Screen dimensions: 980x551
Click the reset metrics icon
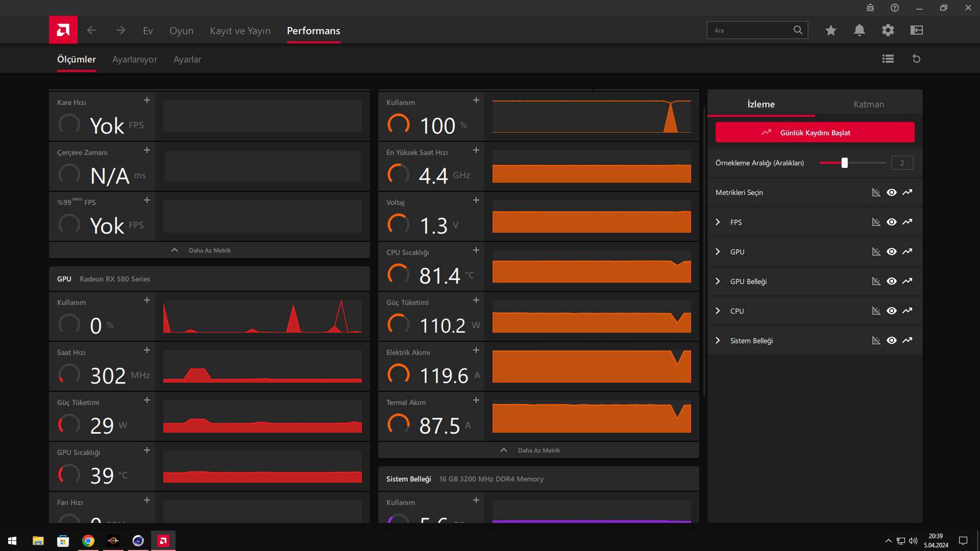click(917, 59)
